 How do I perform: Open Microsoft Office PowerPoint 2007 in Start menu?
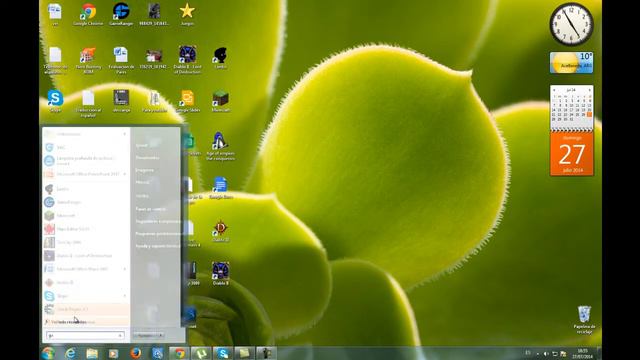pos(86,173)
